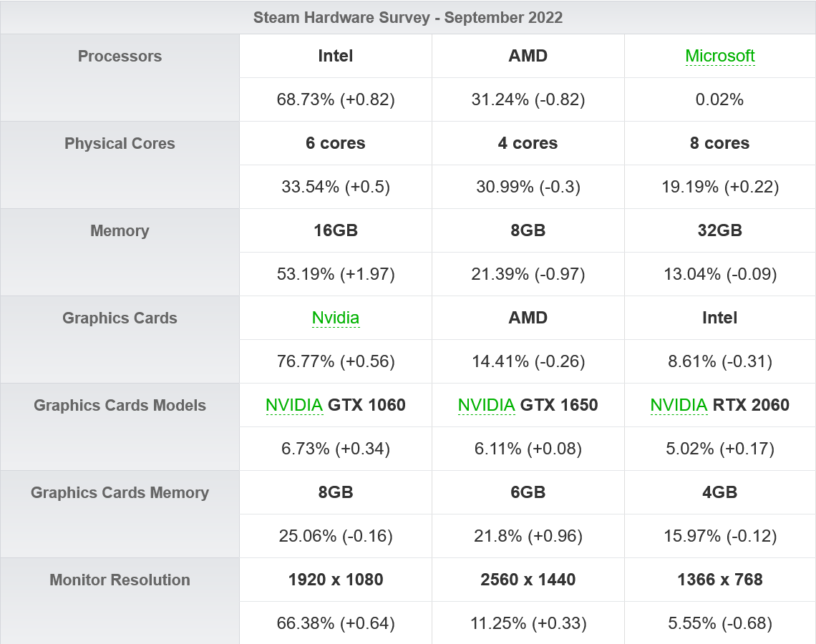This screenshot has height=644, width=816.
Task: Select the 76.77% Nvidia share value
Action: (336, 361)
